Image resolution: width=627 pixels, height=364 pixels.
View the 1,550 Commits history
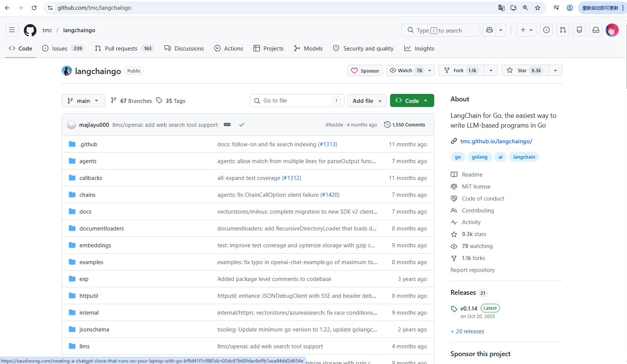tap(405, 125)
